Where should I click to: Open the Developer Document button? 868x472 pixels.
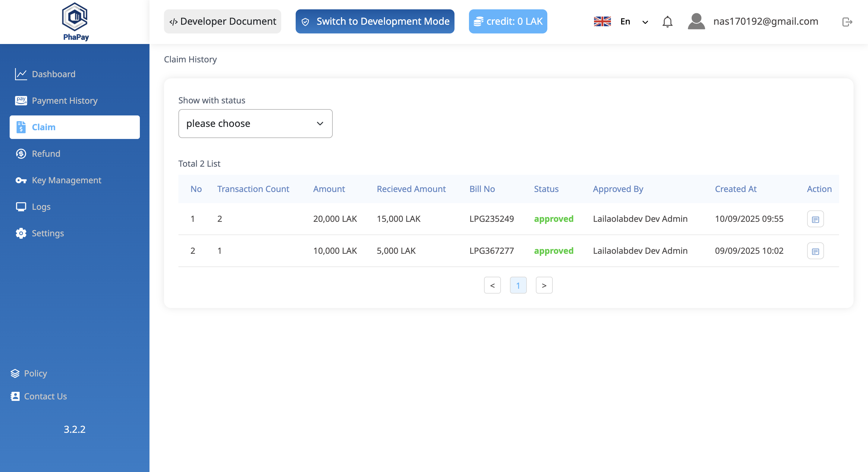tap(222, 22)
